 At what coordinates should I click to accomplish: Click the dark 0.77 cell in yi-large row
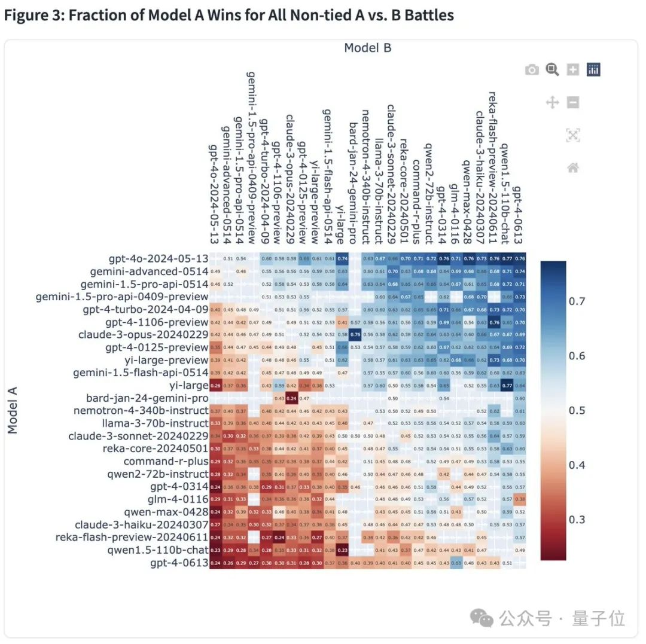(x=507, y=386)
